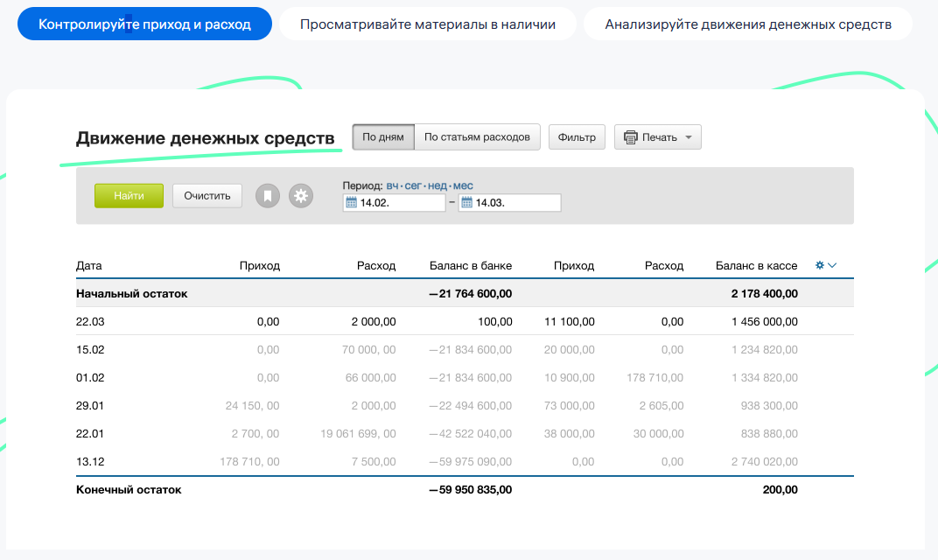Select the row dated 29.01
Viewport: 938px width, 560px height.
click(x=465, y=406)
